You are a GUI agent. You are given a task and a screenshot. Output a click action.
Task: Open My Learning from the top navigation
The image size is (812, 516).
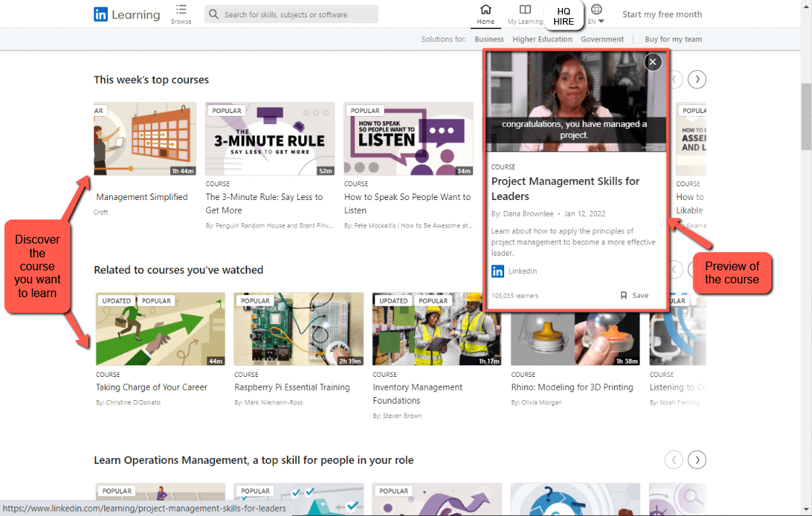coord(525,12)
